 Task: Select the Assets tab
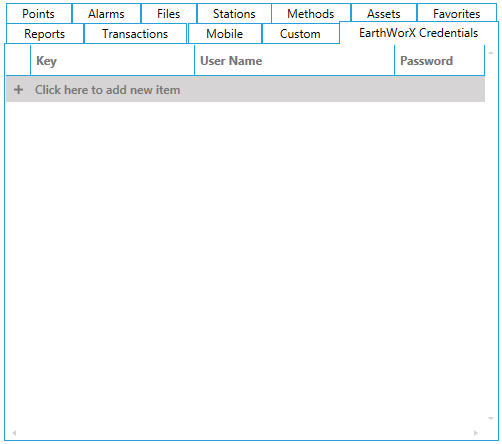tap(384, 14)
